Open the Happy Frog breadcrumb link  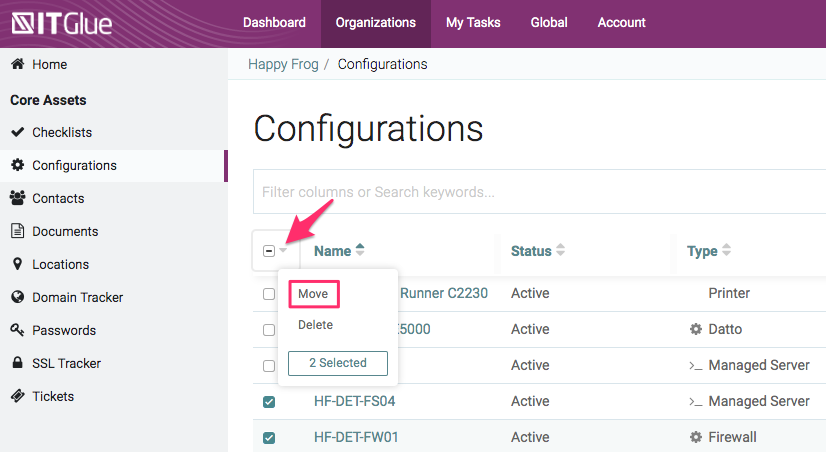(283, 64)
